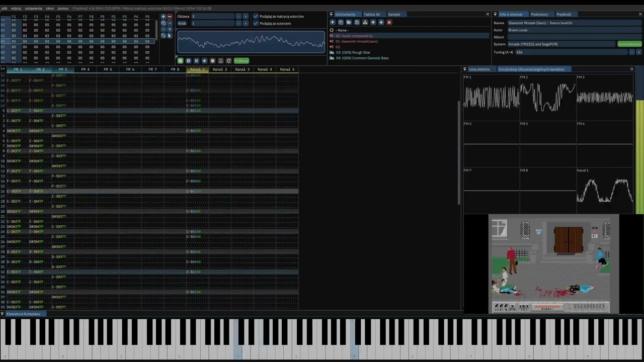
Task: Step one row down arrow icon
Action: point(204,60)
